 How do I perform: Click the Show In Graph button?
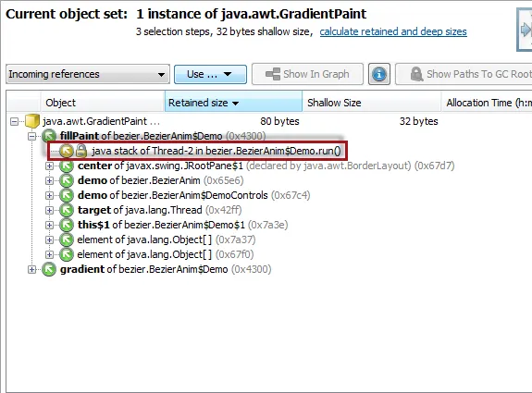pyautogui.click(x=307, y=74)
